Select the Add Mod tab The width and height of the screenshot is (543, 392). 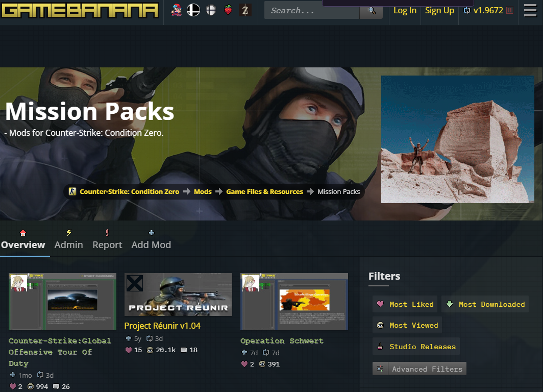tap(151, 245)
